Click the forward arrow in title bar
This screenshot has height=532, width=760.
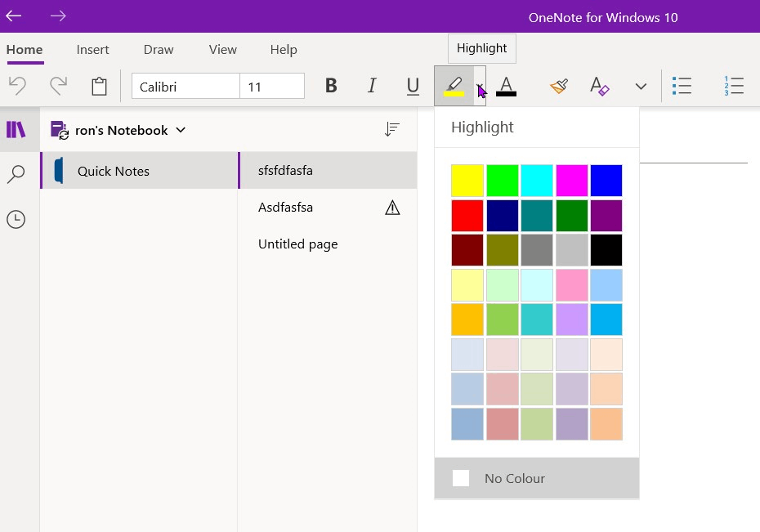click(58, 16)
